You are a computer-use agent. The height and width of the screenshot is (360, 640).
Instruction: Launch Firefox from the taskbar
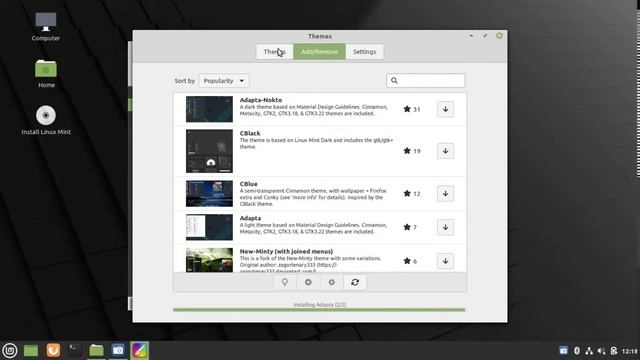tap(53, 351)
